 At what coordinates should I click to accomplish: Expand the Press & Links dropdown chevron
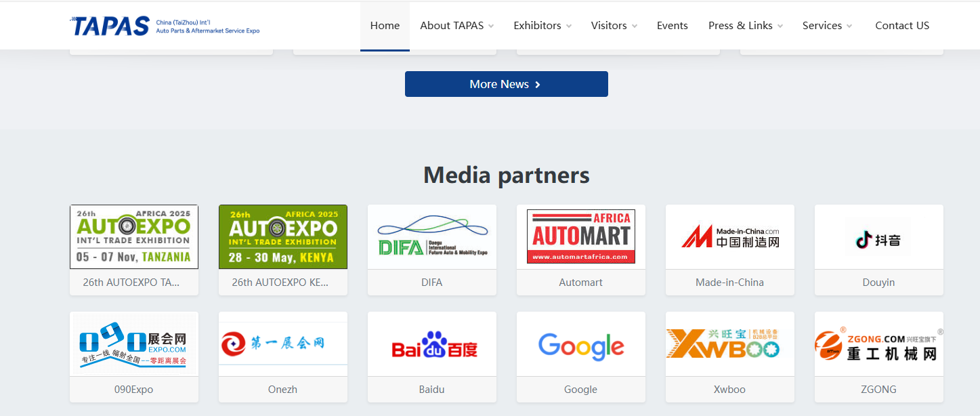pyautogui.click(x=780, y=26)
